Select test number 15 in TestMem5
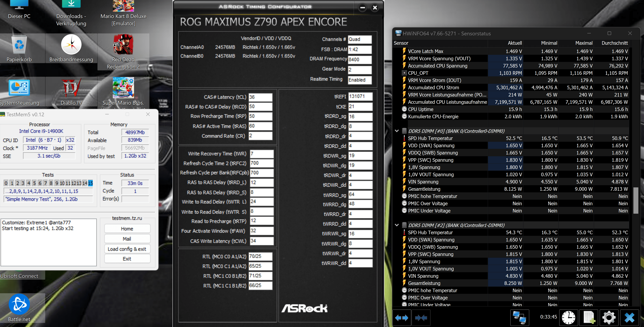Image resolution: width=644 pixels, height=327 pixels. [x=91, y=183]
